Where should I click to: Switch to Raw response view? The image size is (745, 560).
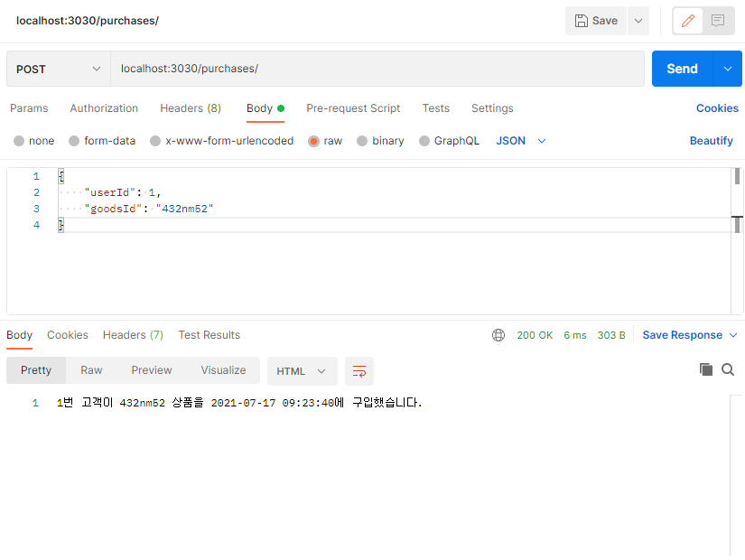(91, 370)
